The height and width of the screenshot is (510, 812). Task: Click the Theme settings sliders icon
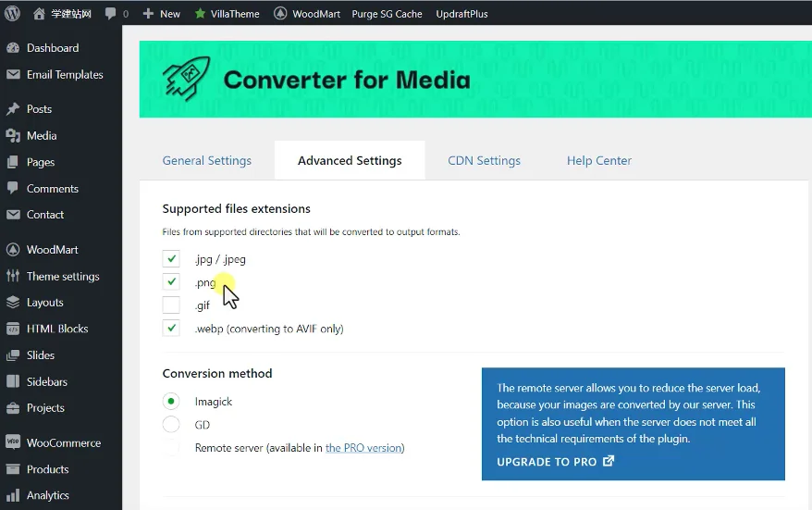13,276
